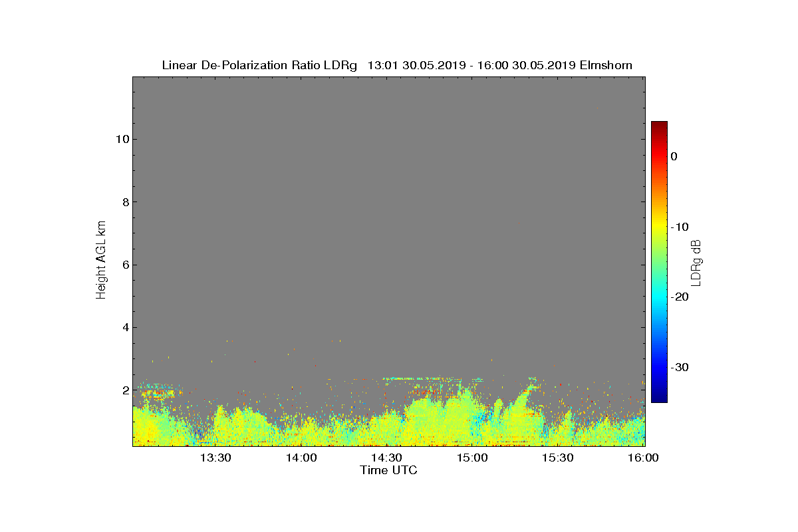Click the Height AGL km axis label
This screenshot has height=532, width=798.
pyautogui.click(x=101, y=261)
